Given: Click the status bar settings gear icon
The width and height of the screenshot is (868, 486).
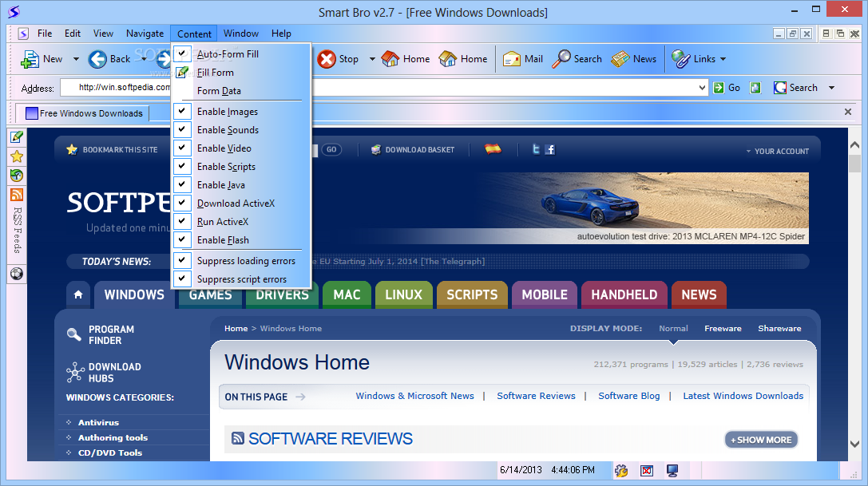Looking at the screenshot, I should (621, 471).
